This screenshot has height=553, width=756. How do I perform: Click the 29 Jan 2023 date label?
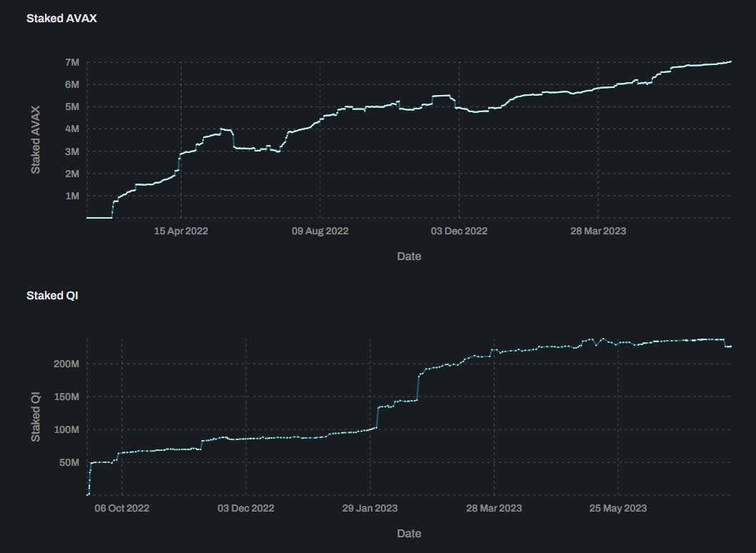coord(370,508)
